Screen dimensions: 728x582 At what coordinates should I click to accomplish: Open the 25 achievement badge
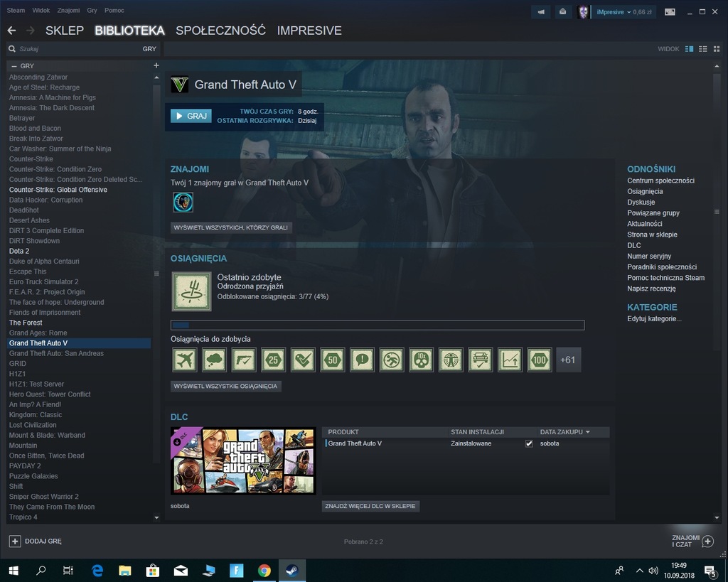click(x=274, y=360)
